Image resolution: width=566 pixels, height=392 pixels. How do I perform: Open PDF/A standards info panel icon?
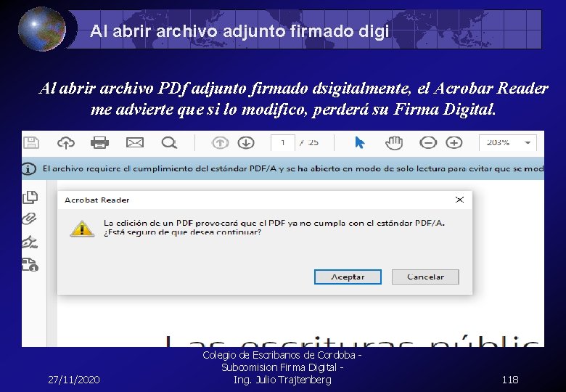[x=30, y=264]
